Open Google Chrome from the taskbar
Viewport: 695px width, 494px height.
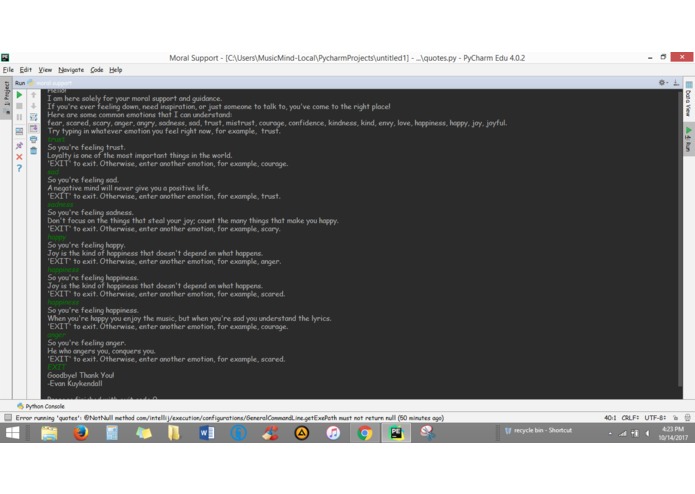tap(364, 432)
